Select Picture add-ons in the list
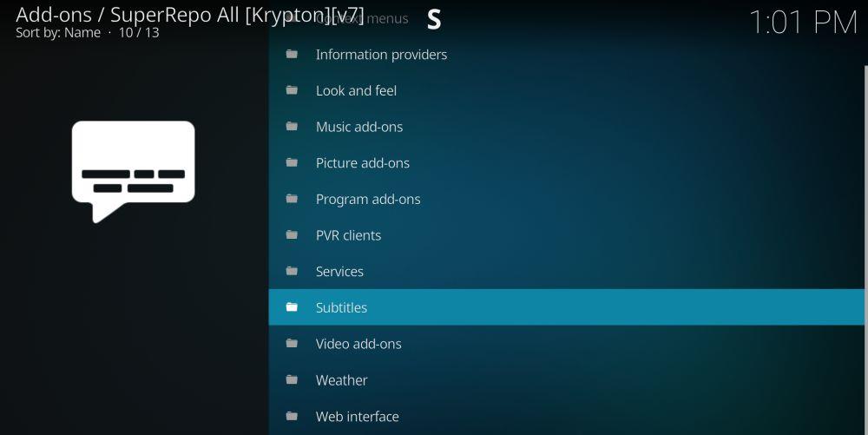868x435 pixels. click(x=566, y=162)
